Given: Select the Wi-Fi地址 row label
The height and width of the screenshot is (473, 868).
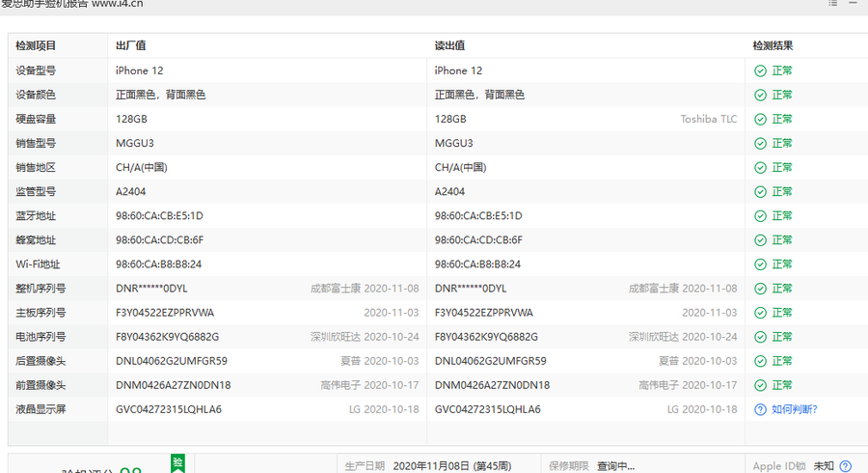Looking at the screenshot, I should click(x=38, y=264).
